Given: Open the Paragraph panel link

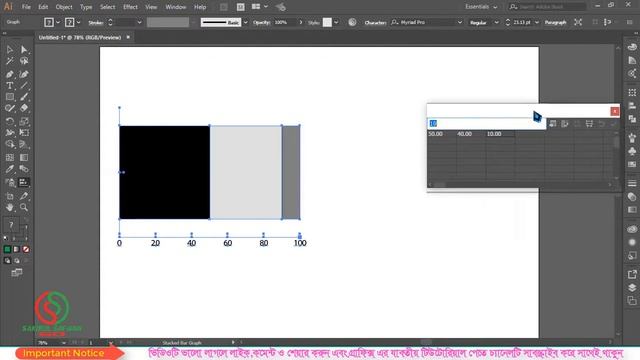Looking at the screenshot, I should click(556, 22).
